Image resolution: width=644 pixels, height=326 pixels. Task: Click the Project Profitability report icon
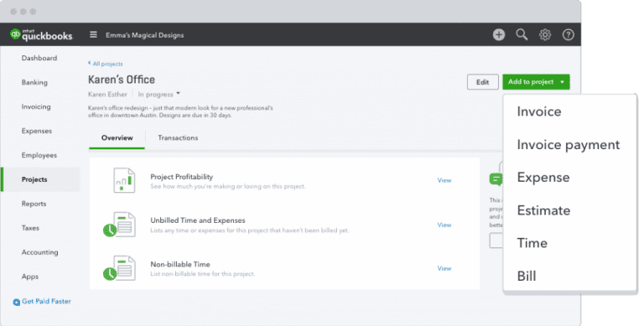tap(124, 180)
